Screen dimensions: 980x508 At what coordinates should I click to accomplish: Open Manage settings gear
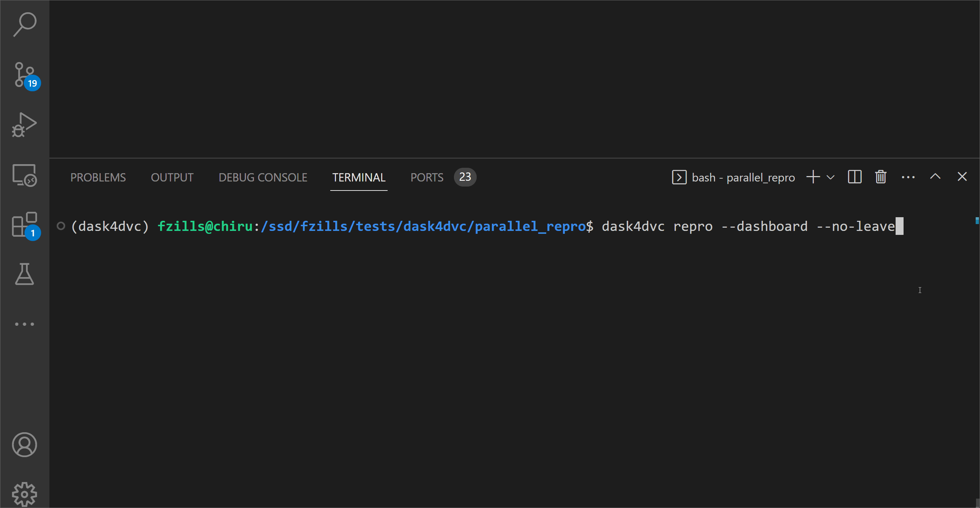25,494
